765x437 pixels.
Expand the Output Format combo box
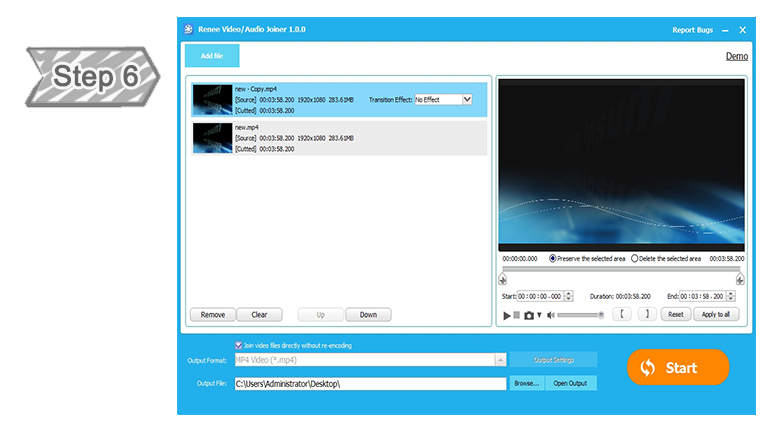(x=499, y=360)
